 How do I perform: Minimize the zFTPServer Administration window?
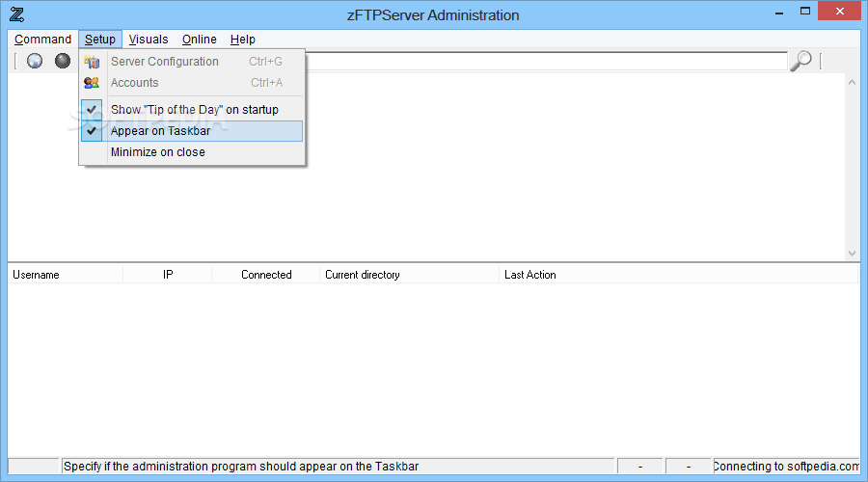tap(779, 12)
